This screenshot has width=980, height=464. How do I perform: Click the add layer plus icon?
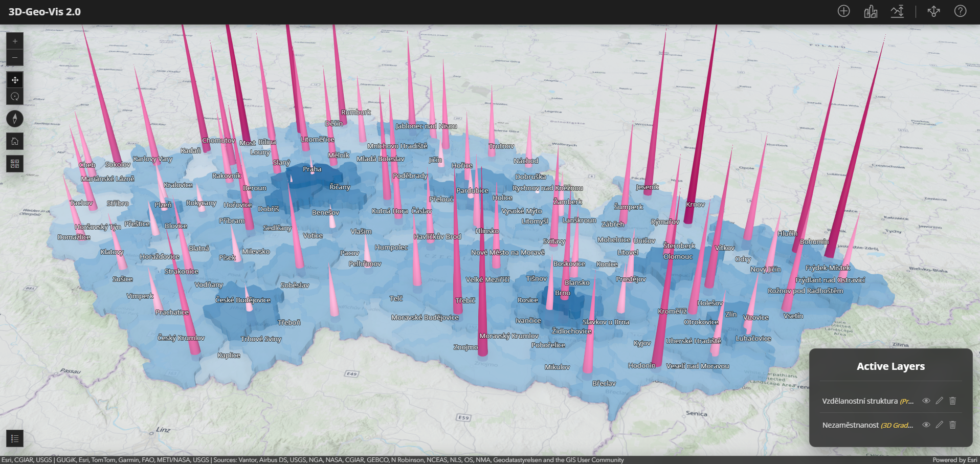pos(843,11)
